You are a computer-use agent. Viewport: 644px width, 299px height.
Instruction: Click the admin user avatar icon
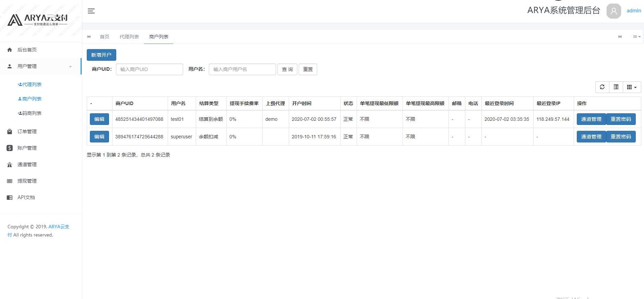point(613,11)
